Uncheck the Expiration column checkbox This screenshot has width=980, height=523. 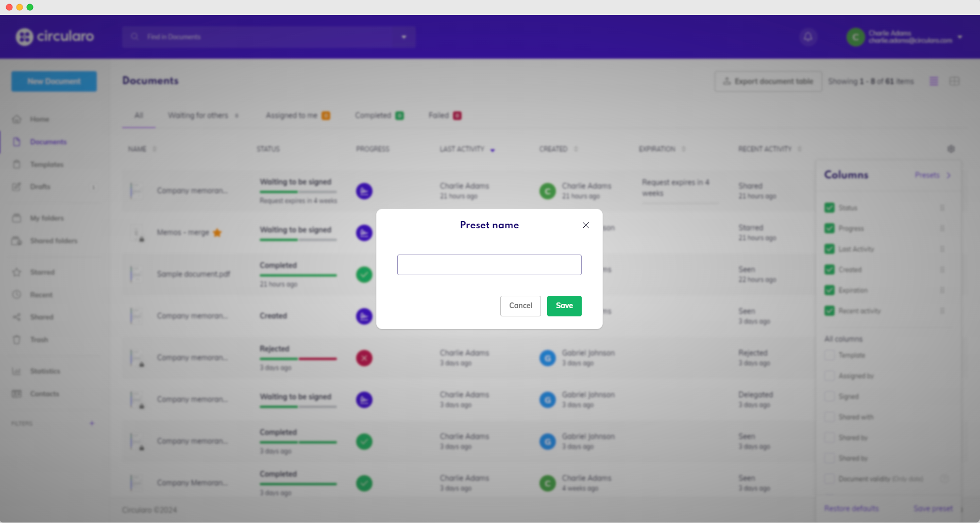pos(829,290)
